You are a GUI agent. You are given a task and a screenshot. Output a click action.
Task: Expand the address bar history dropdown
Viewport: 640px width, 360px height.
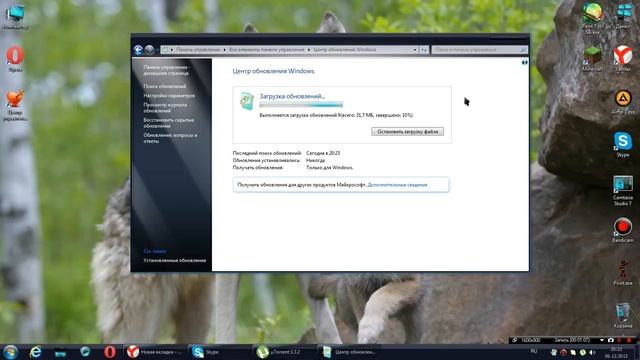pos(415,49)
